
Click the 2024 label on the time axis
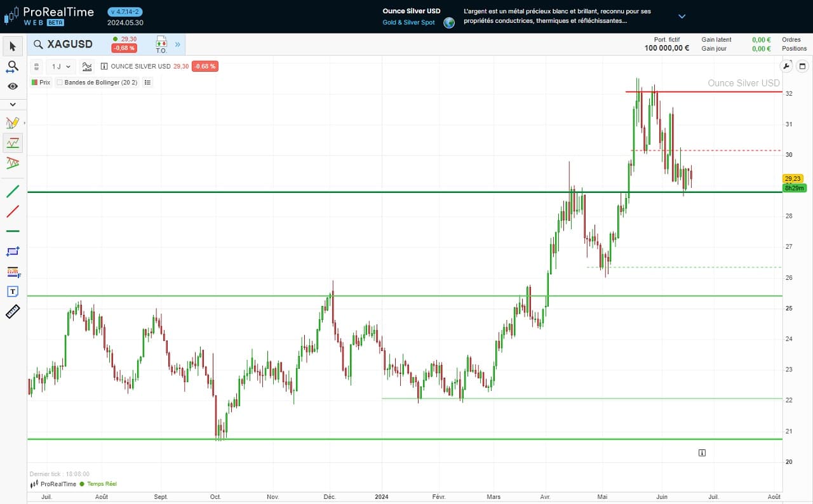[382, 496]
